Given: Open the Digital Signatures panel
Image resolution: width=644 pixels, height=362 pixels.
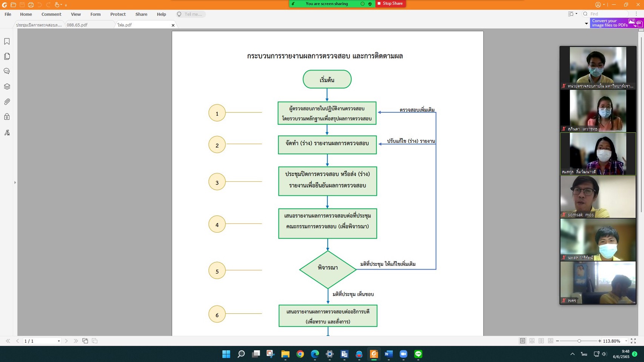Looking at the screenshot, I should point(7,132).
